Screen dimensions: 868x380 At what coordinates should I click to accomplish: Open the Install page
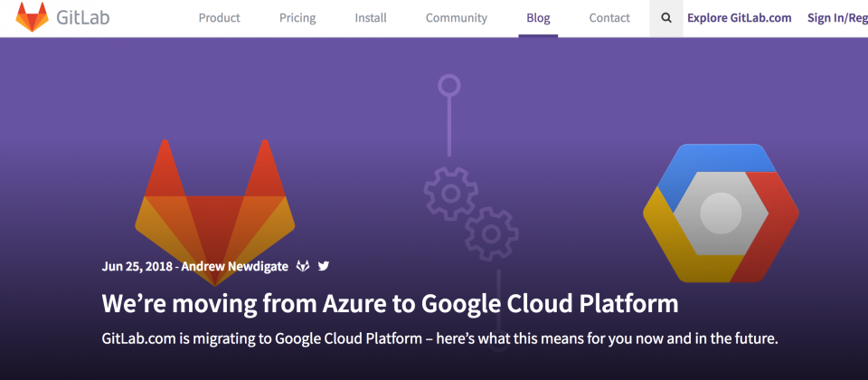(x=371, y=18)
